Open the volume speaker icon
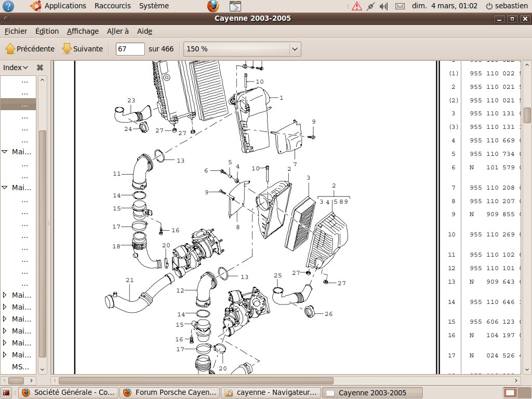Viewport: 532px width, 399px height. click(x=384, y=6)
